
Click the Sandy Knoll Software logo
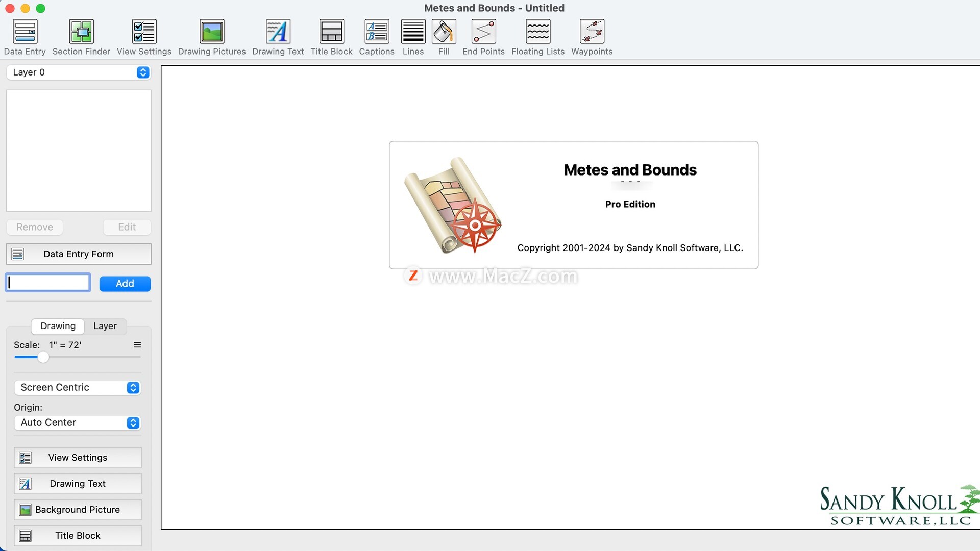[x=899, y=505]
